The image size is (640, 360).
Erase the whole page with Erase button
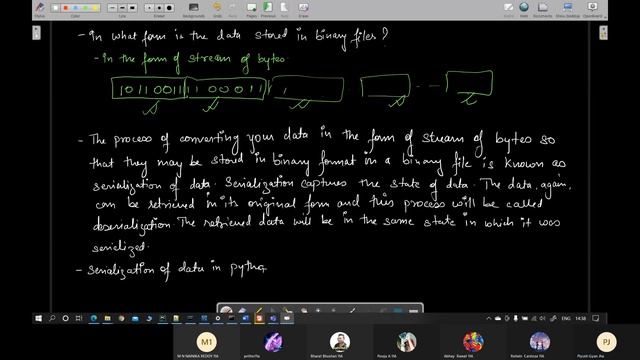[x=303, y=9]
